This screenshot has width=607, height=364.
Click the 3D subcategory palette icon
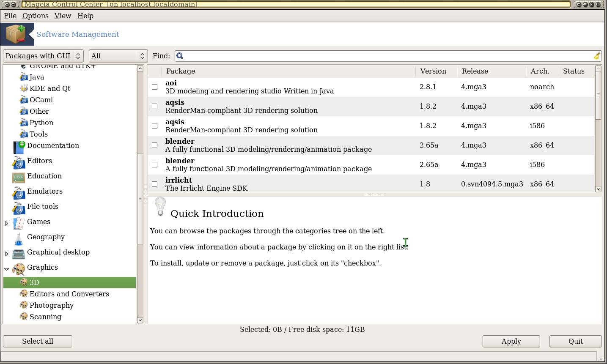tap(24, 282)
